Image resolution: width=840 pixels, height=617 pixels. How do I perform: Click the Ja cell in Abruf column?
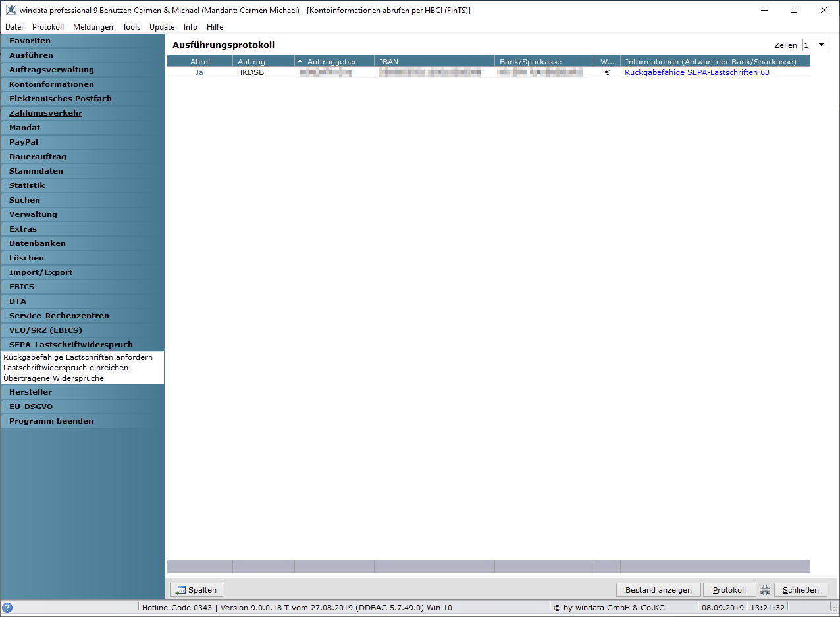click(x=199, y=72)
